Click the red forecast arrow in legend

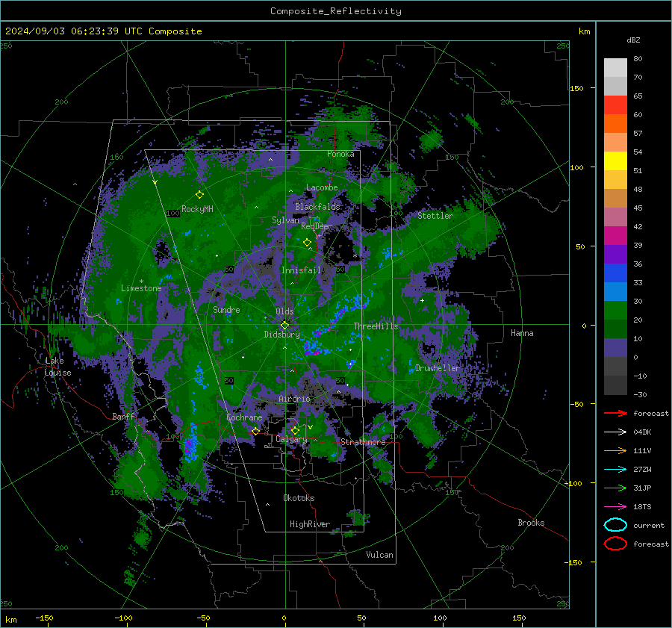[x=615, y=413]
